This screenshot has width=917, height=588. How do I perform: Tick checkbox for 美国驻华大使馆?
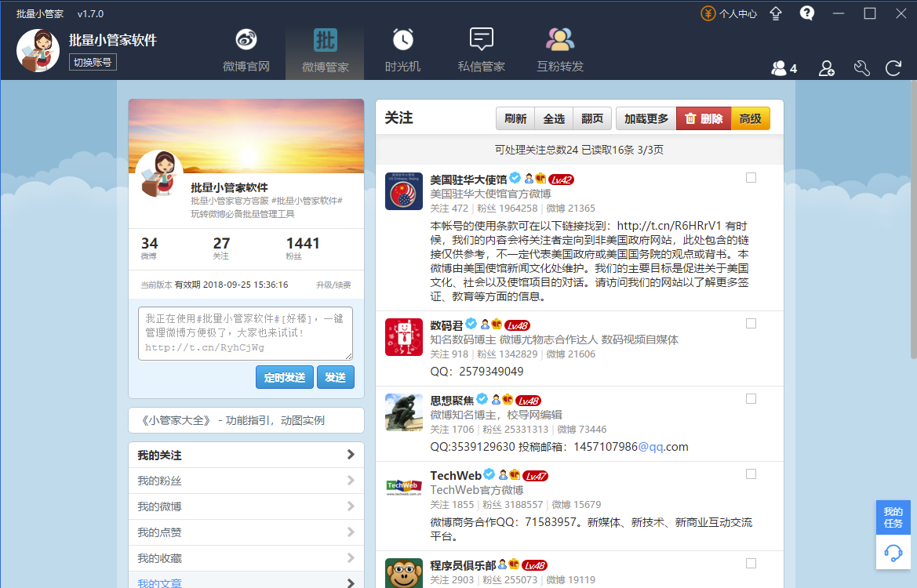tap(751, 178)
